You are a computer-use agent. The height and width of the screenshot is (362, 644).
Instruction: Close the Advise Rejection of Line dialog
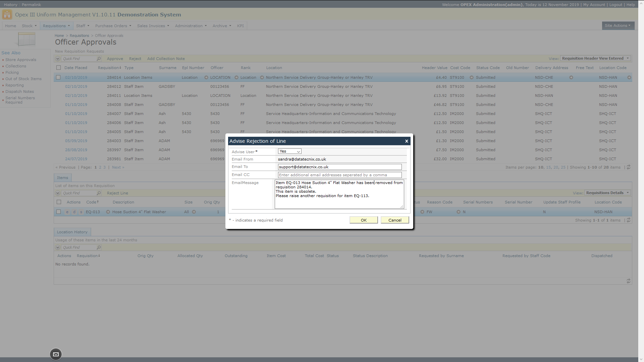(x=407, y=141)
